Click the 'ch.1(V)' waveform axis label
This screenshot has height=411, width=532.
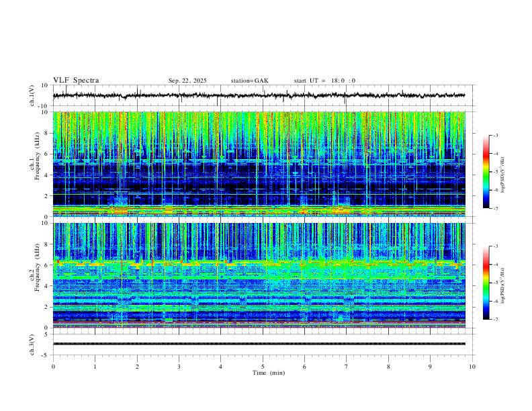(x=32, y=95)
